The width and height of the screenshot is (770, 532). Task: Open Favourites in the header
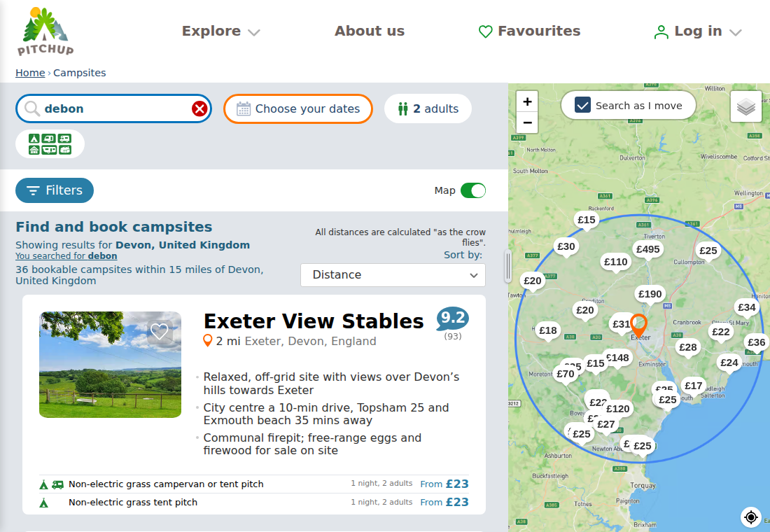tap(529, 31)
